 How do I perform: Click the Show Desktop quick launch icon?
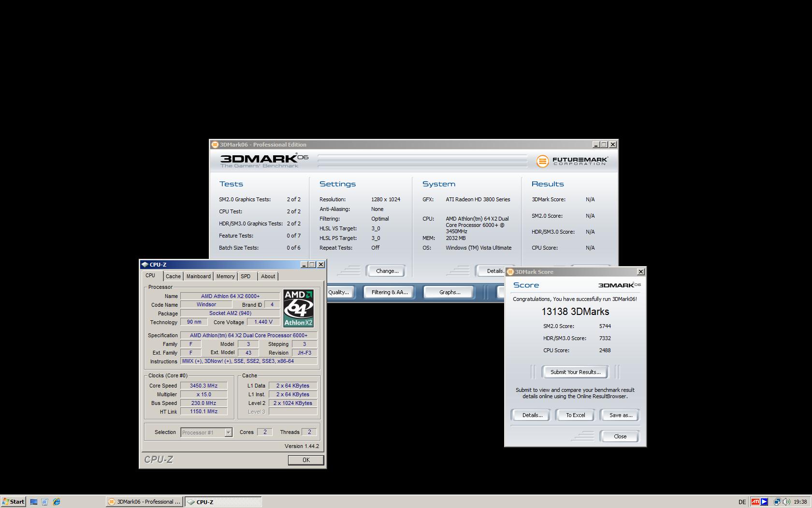coord(34,502)
